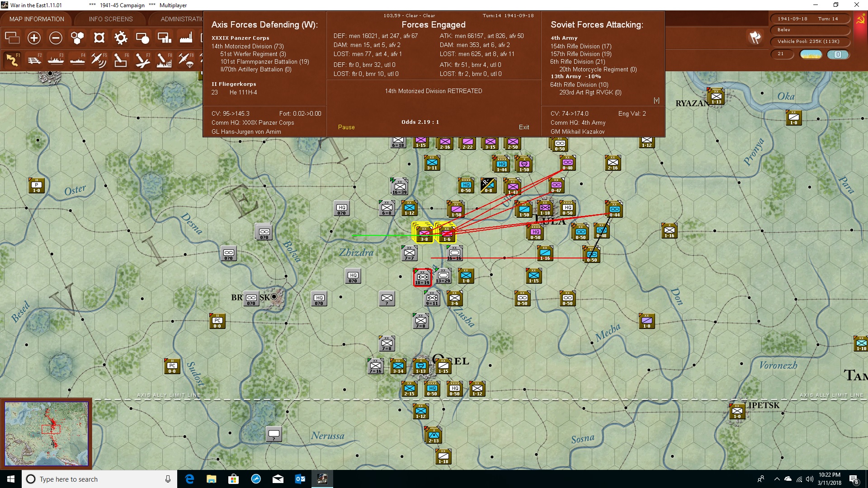The width and height of the screenshot is (868, 488).
Task: Click the end turn flags icon
Action: (755, 38)
